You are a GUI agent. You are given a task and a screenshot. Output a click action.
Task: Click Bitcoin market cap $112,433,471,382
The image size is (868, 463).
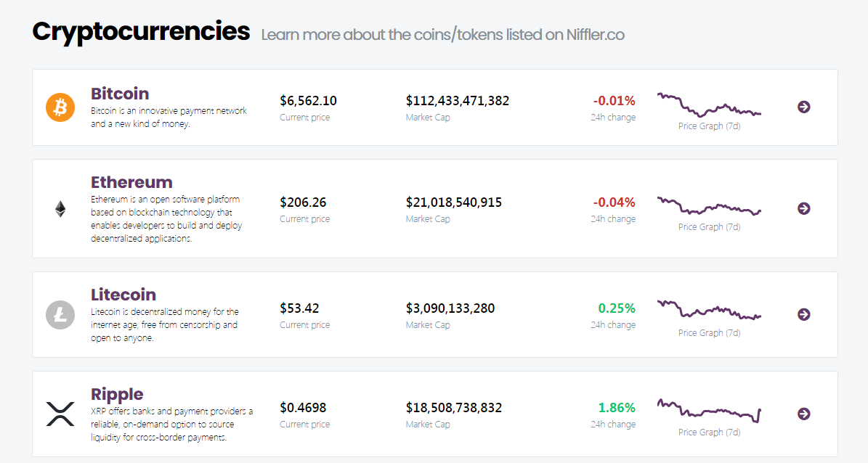[458, 101]
